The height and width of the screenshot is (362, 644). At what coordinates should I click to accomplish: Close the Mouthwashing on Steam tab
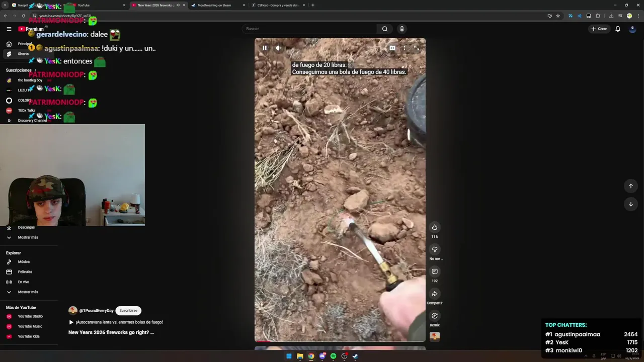(244, 5)
